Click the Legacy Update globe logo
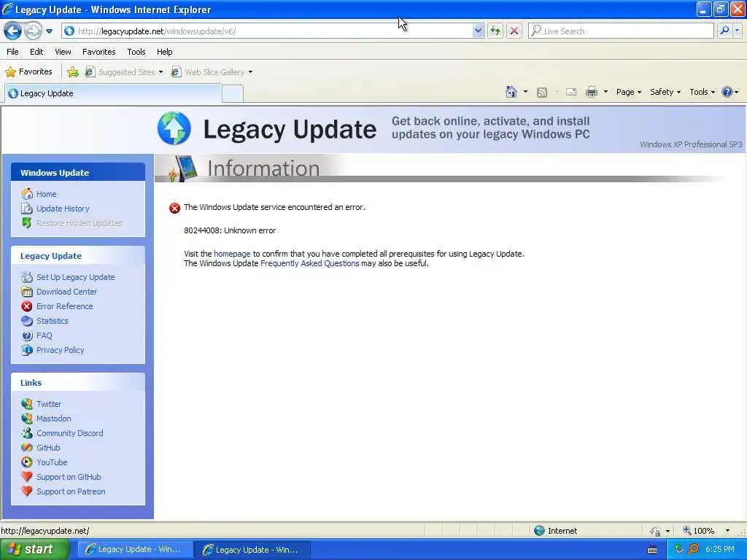The width and height of the screenshot is (747, 560). tap(174, 128)
